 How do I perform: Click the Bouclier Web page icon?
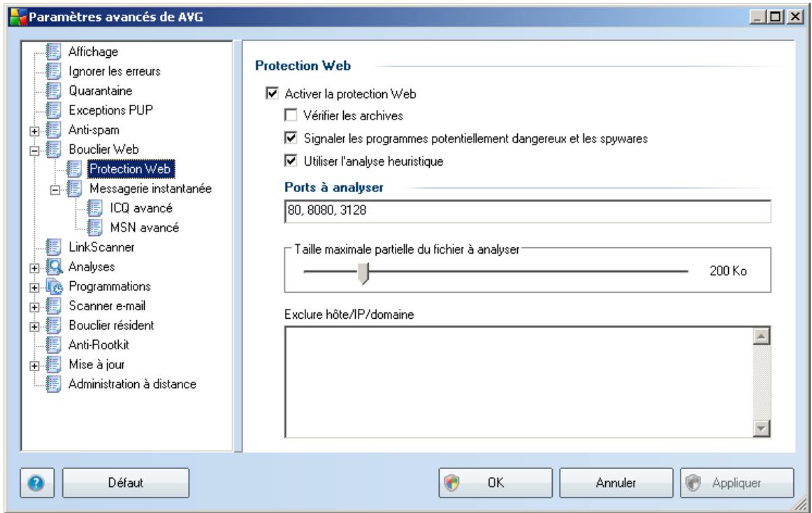53,150
